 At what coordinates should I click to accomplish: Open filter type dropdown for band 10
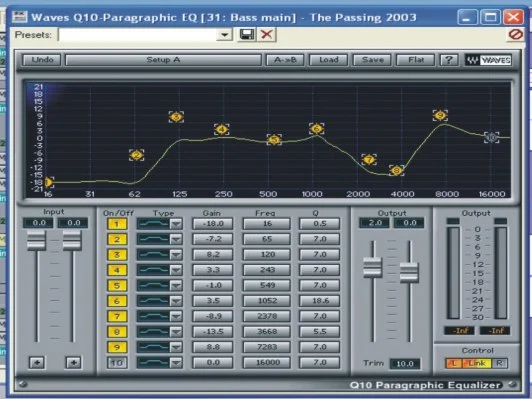click(x=176, y=363)
